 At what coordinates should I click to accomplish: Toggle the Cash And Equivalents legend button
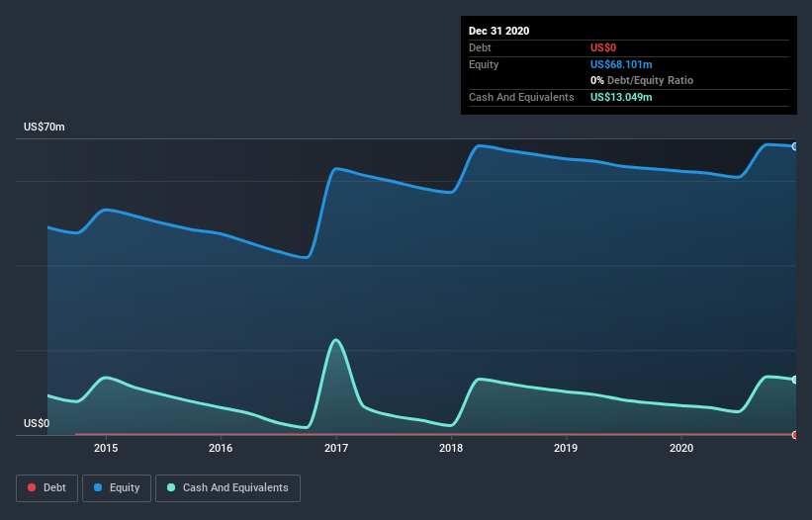click(227, 488)
